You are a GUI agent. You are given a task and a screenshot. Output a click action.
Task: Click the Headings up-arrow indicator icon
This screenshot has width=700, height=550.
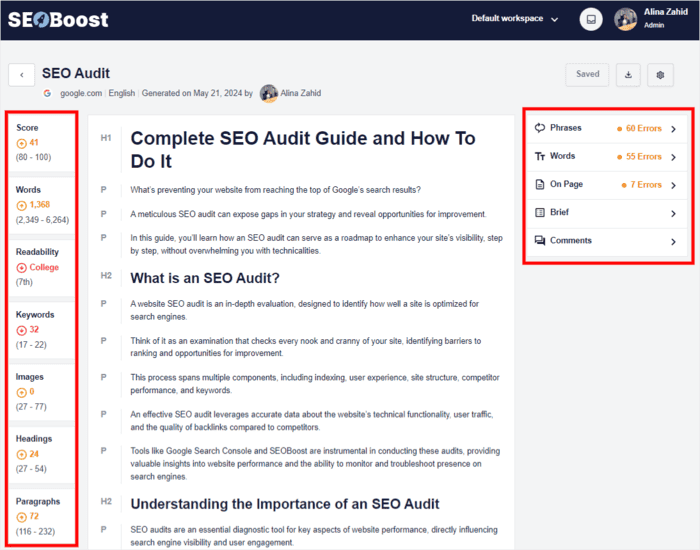21,454
